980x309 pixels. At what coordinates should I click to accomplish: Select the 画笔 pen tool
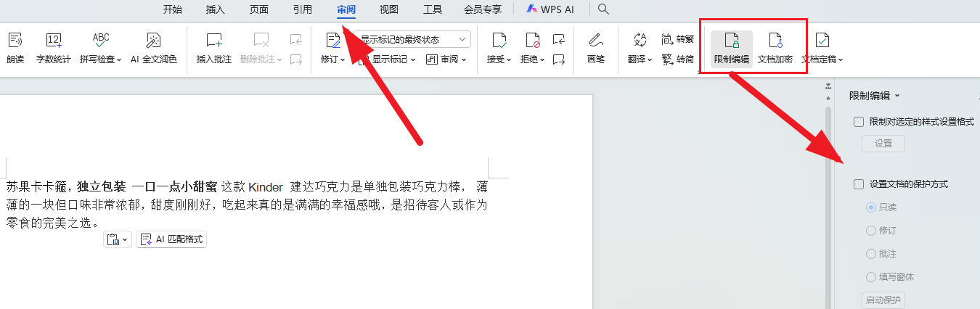click(596, 48)
